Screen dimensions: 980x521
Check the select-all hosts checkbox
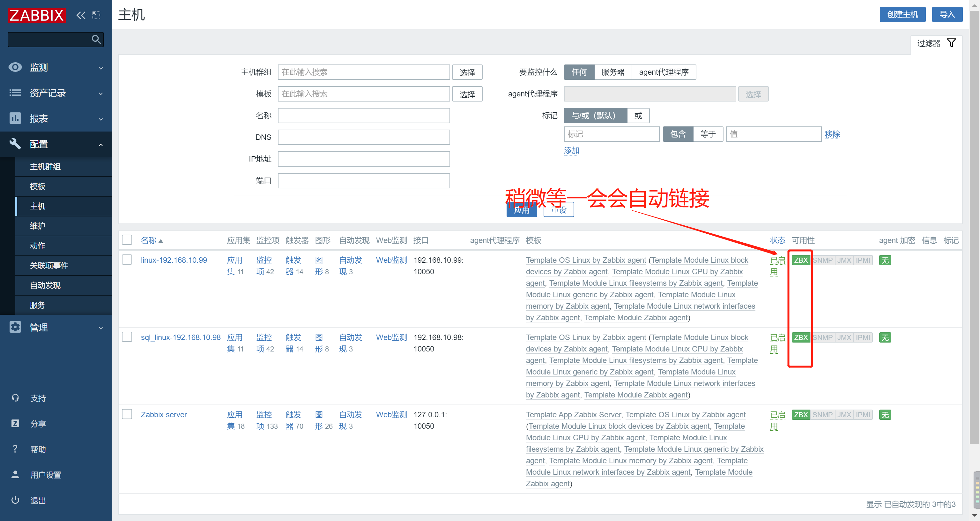pyautogui.click(x=127, y=239)
